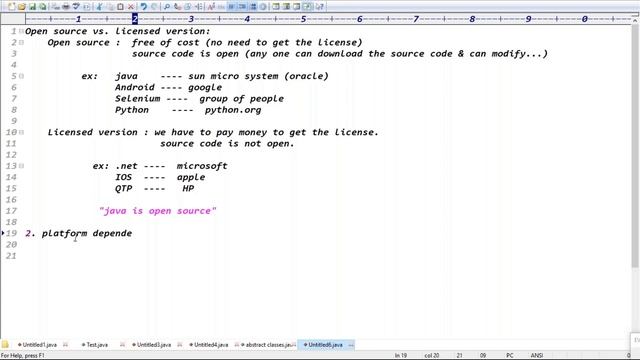
Task: Click the Save All toolbar icon
Action: click(x=42, y=7)
